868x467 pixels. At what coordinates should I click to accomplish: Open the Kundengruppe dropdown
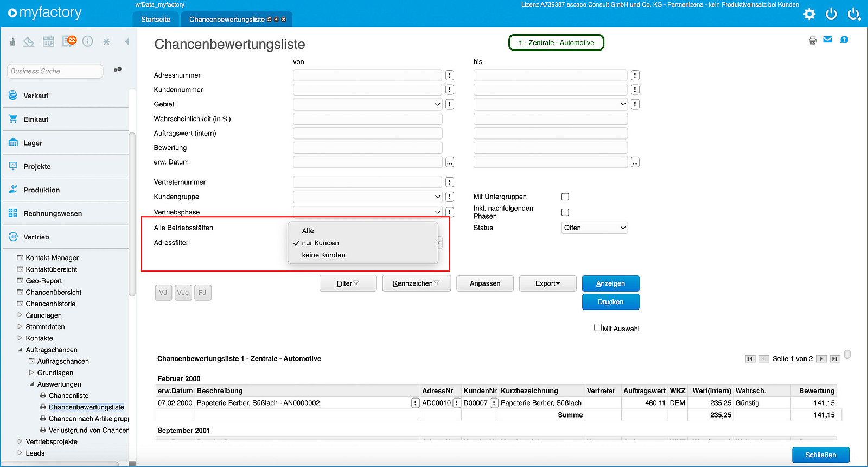(x=368, y=197)
